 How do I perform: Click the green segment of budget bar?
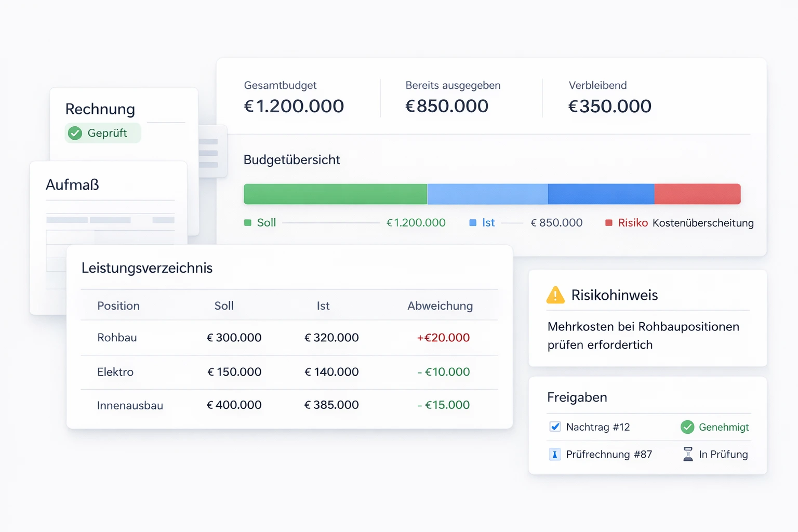click(335, 194)
